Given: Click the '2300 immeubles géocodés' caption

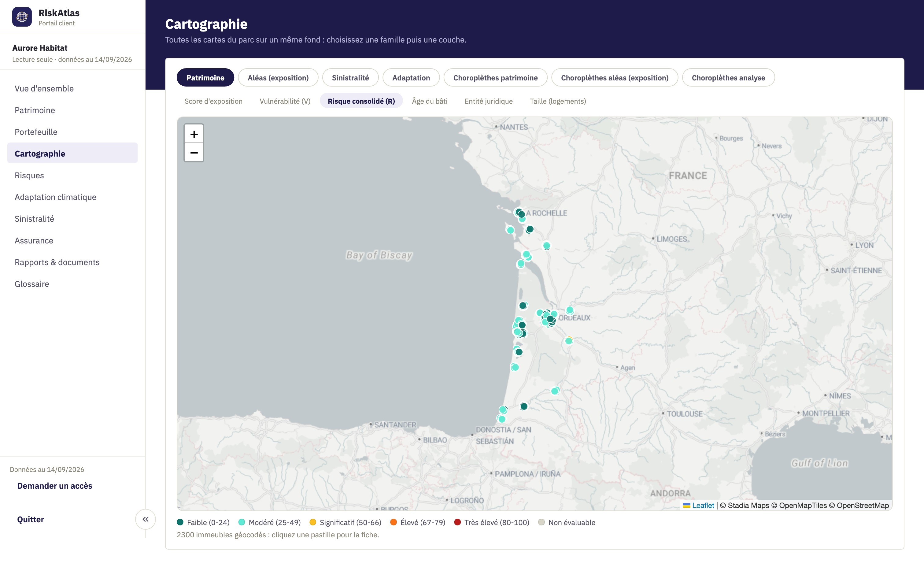Looking at the screenshot, I should pos(278,535).
